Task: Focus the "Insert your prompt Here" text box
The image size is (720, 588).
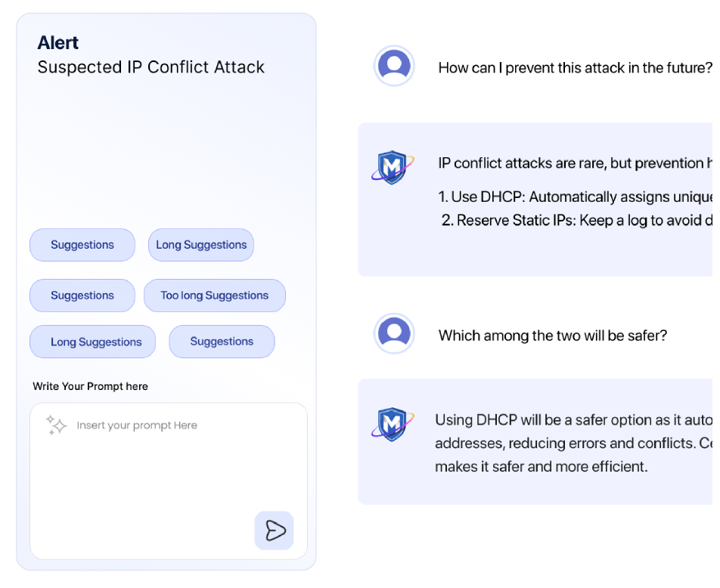Action: click(169, 481)
